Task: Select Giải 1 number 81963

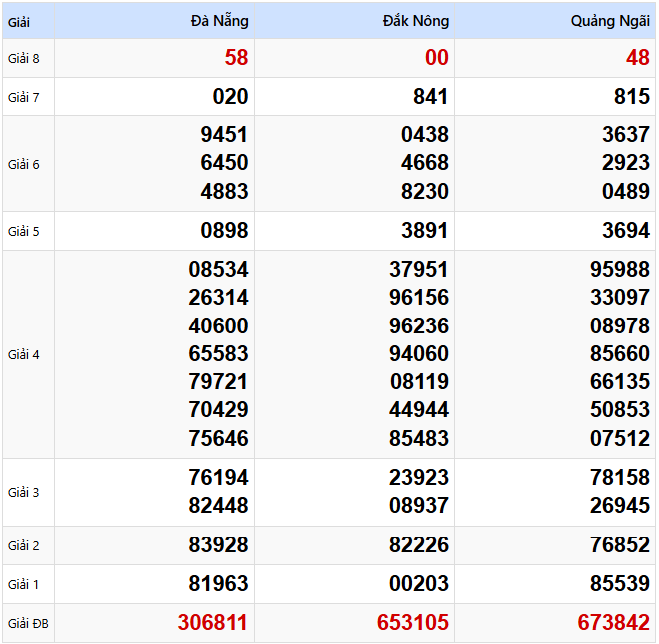Action: click(218, 583)
